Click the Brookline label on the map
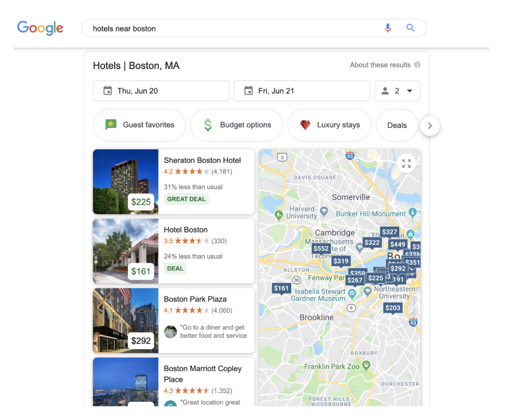The height and width of the screenshot is (420, 530). coord(317,318)
